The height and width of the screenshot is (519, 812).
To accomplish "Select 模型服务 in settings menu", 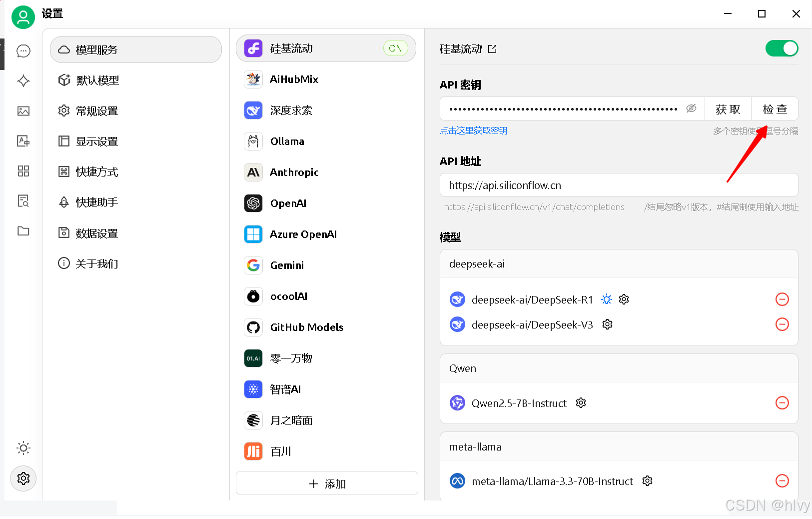I will [136, 49].
